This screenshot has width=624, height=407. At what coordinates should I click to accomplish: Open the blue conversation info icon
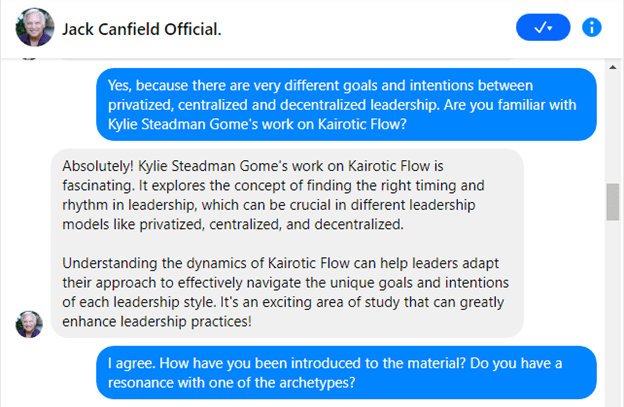(x=592, y=28)
